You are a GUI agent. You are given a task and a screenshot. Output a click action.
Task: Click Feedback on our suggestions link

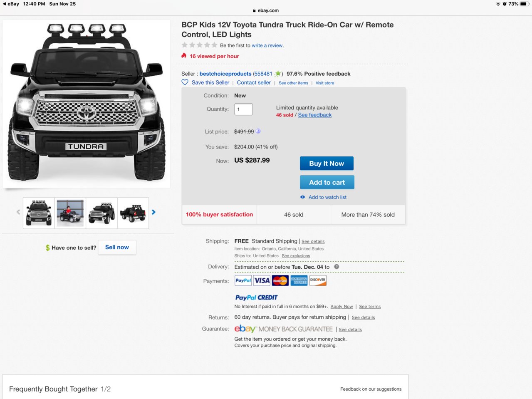pyautogui.click(x=371, y=389)
